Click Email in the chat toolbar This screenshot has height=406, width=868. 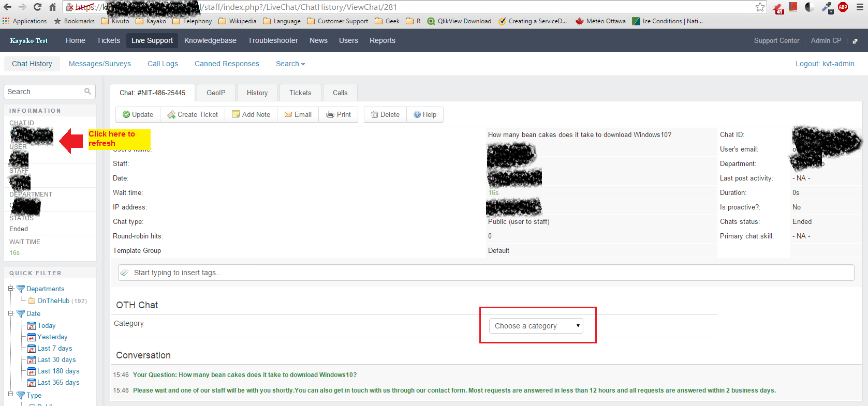pyautogui.click(x=298, y=114)
